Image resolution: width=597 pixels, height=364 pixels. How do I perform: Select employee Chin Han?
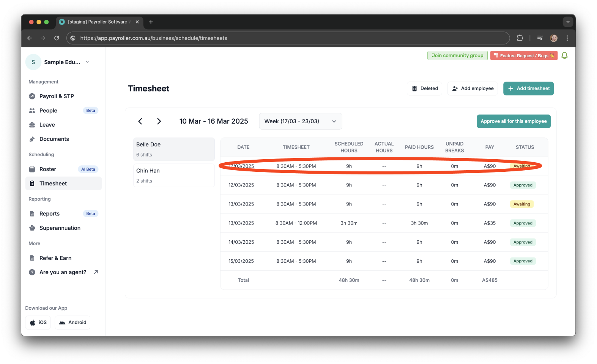174,176
